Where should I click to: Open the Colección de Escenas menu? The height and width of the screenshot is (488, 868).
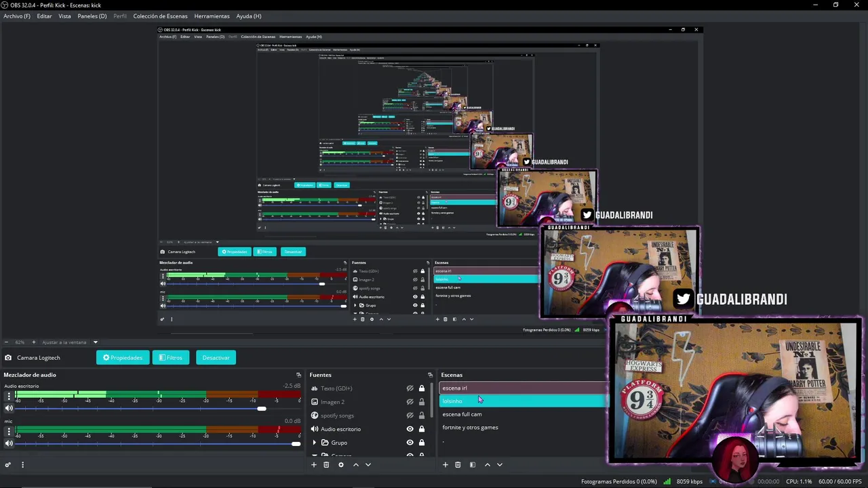160,16
